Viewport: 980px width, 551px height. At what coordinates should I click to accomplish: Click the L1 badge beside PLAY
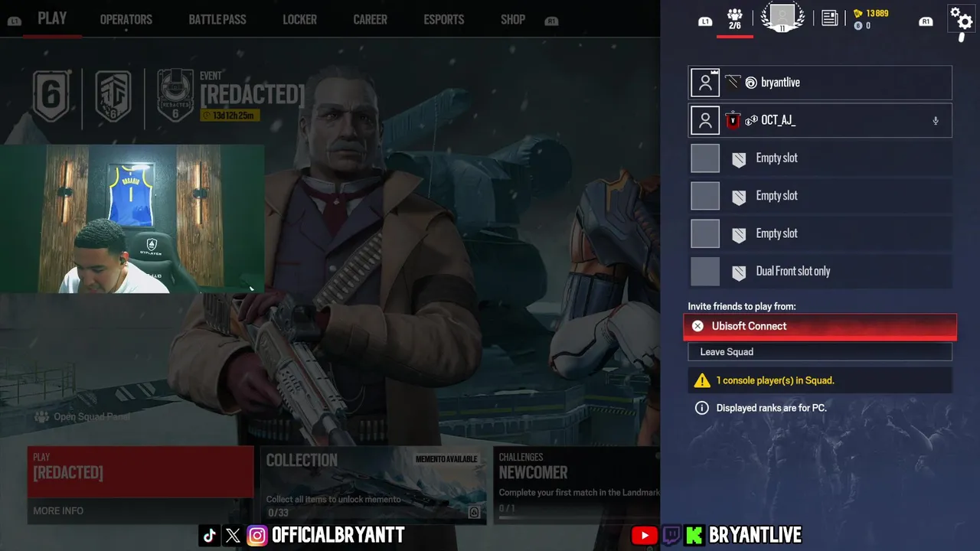click(14, 21)
